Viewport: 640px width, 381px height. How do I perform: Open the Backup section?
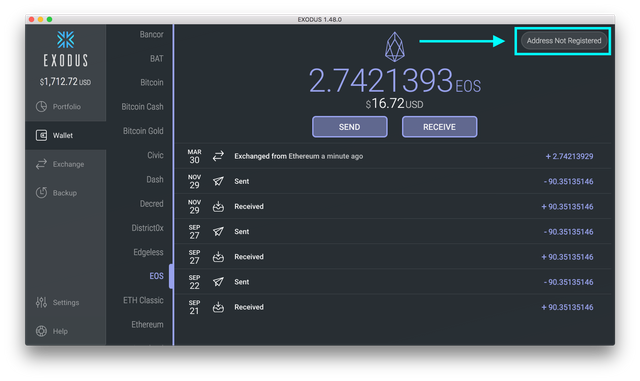(x=66, y=193)
